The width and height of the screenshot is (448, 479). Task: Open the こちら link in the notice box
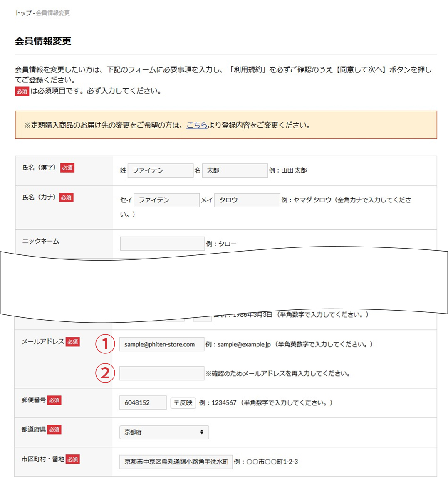196,125
